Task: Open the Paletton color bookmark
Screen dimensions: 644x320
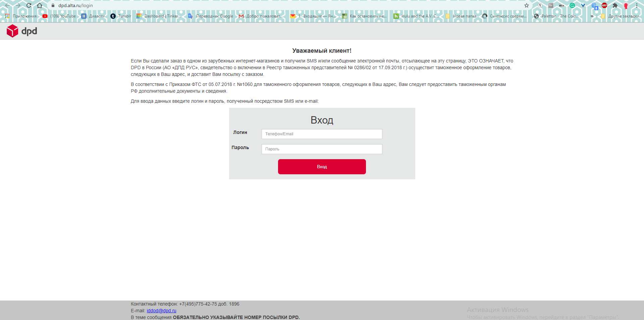Action: (556, 16)
